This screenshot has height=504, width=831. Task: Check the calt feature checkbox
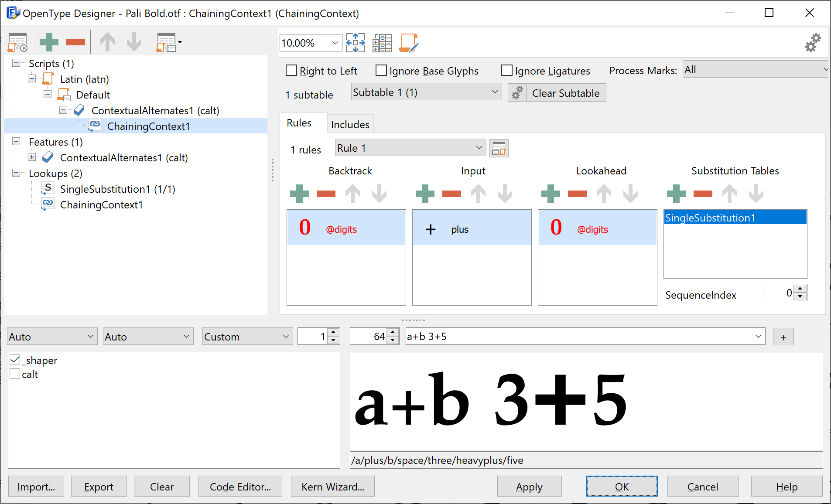(x=15, y=374)
